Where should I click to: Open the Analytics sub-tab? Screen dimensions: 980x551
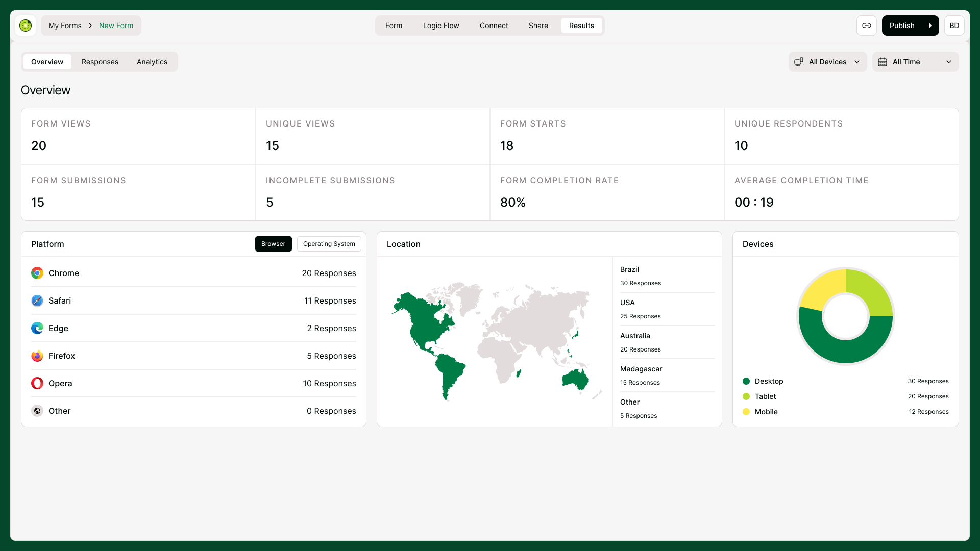(152, 62)
